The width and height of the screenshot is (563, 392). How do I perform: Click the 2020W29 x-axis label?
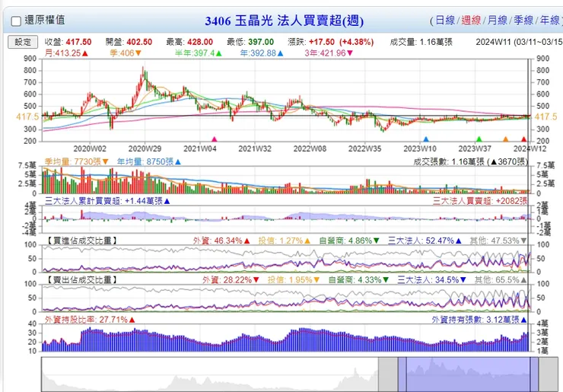(x=145, y=148)
